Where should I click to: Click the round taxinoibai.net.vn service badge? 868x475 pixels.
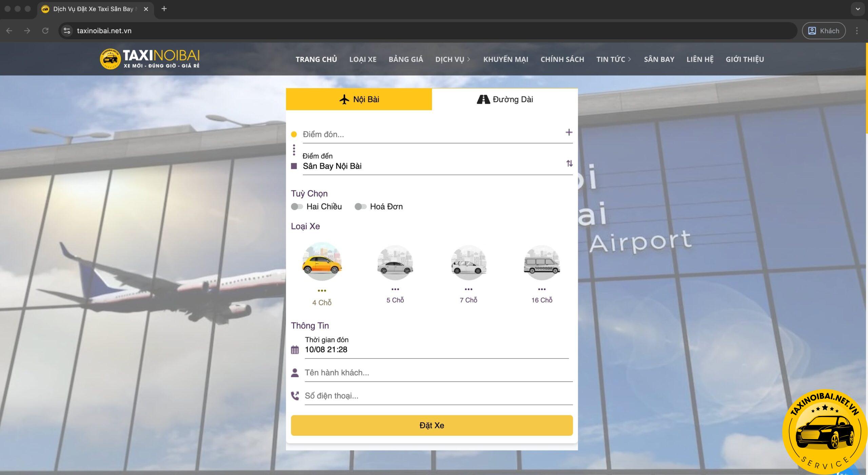point(825,432)
